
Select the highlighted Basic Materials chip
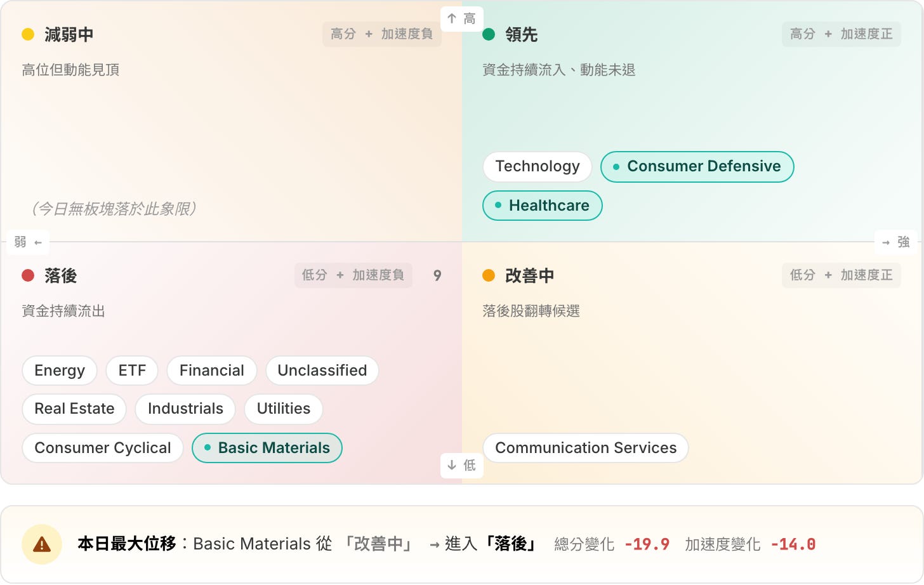coord(267,448)
